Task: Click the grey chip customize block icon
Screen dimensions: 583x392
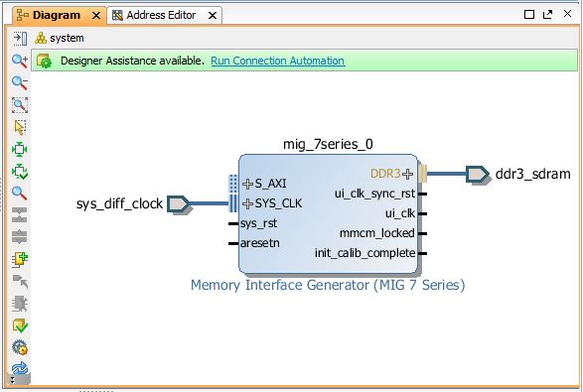Action: click(20, 304)
